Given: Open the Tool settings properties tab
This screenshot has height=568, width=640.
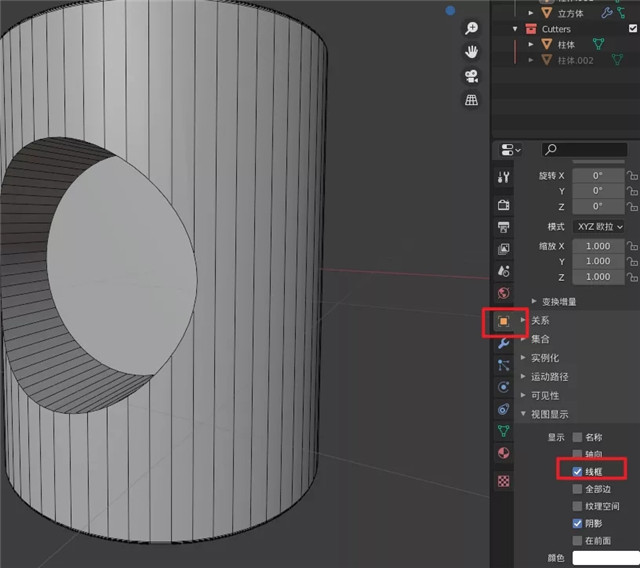Looking at the screenshot, I should tap(503, 177).
